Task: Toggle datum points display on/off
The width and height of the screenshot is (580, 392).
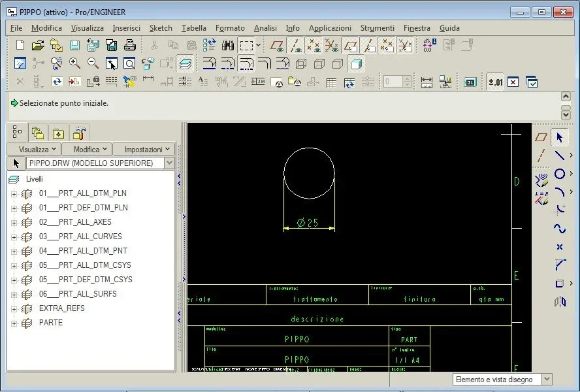Action: (x=314, y=45)
